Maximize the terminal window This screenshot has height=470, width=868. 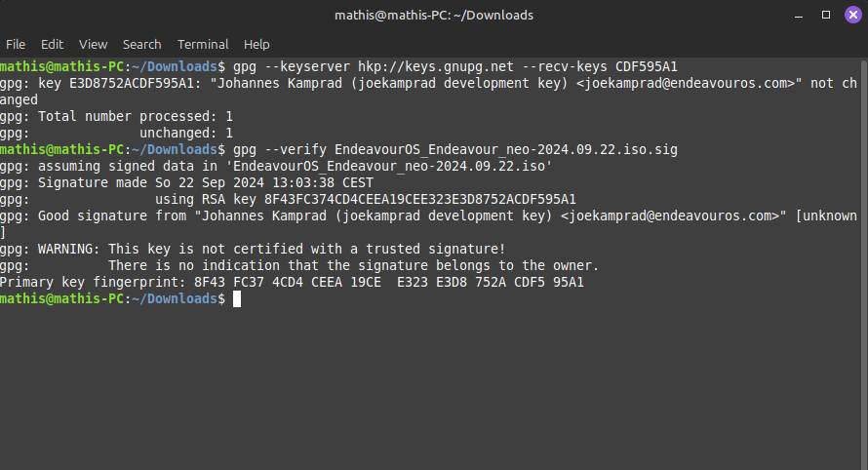point(826,15)
